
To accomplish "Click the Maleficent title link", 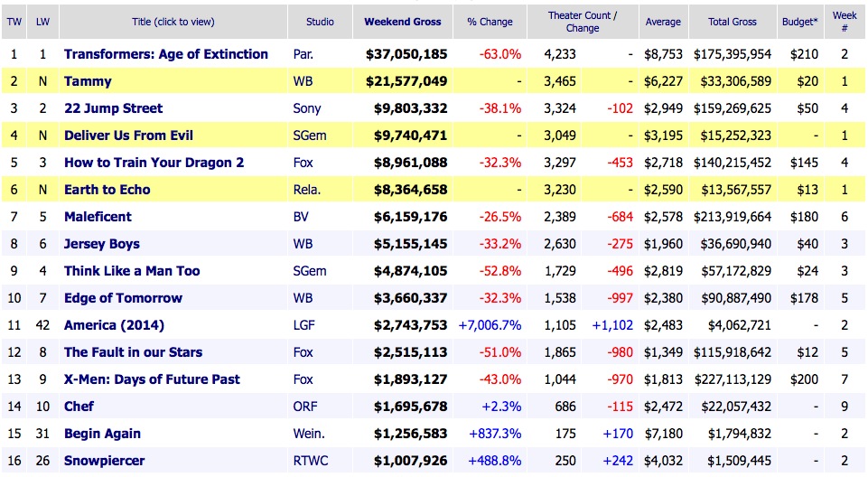I will coord(98,217).
